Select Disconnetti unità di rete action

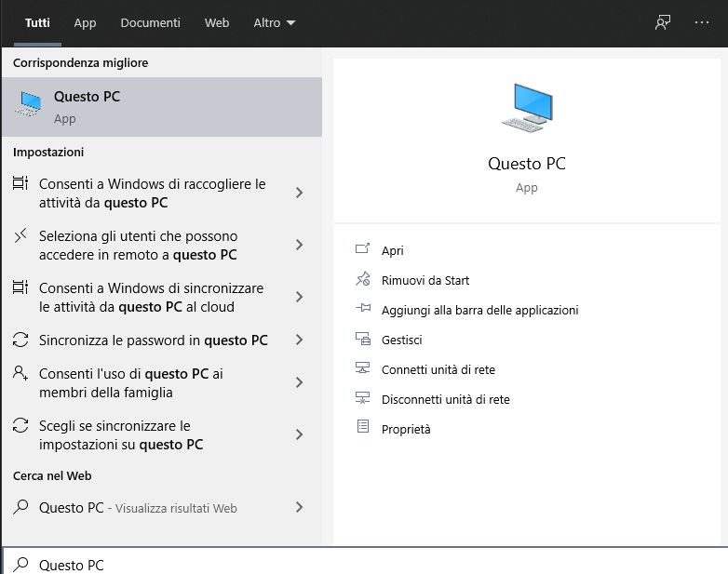point(445,399)
